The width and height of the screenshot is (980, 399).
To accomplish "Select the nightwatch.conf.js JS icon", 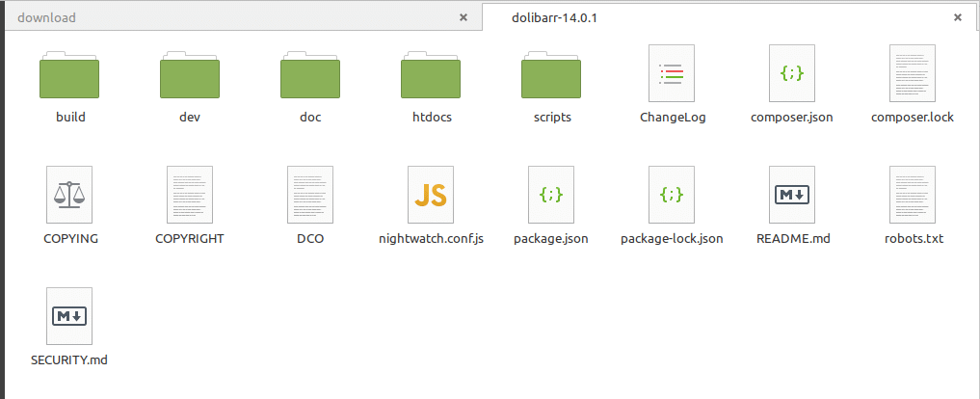I will pos(432,195).
